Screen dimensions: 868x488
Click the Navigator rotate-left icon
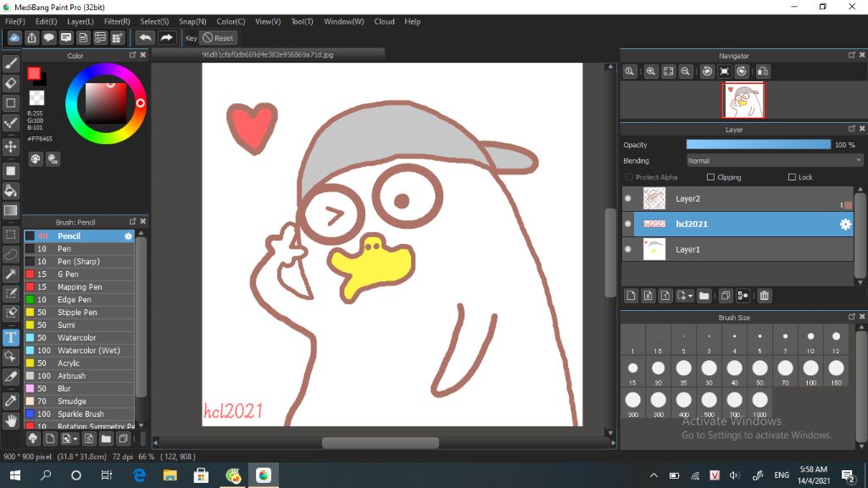[x=707, y=71]
